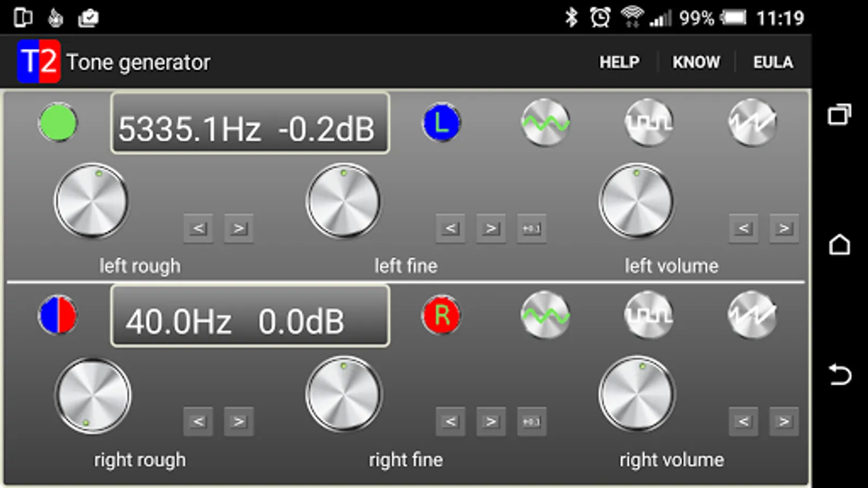Decrease left rough frequency with left arrow
The image size is (868, 488).
pyautogui.click(x=198, y=229)
